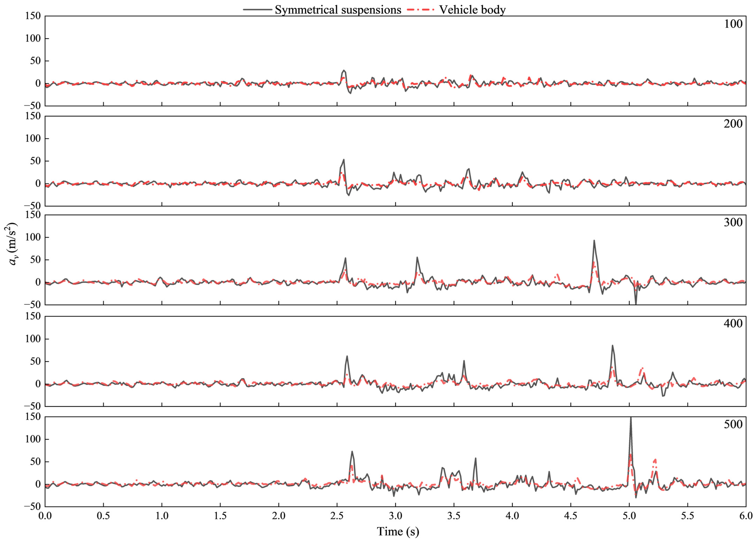Click the 'Time (s)' x-axis title

(398, 531)
